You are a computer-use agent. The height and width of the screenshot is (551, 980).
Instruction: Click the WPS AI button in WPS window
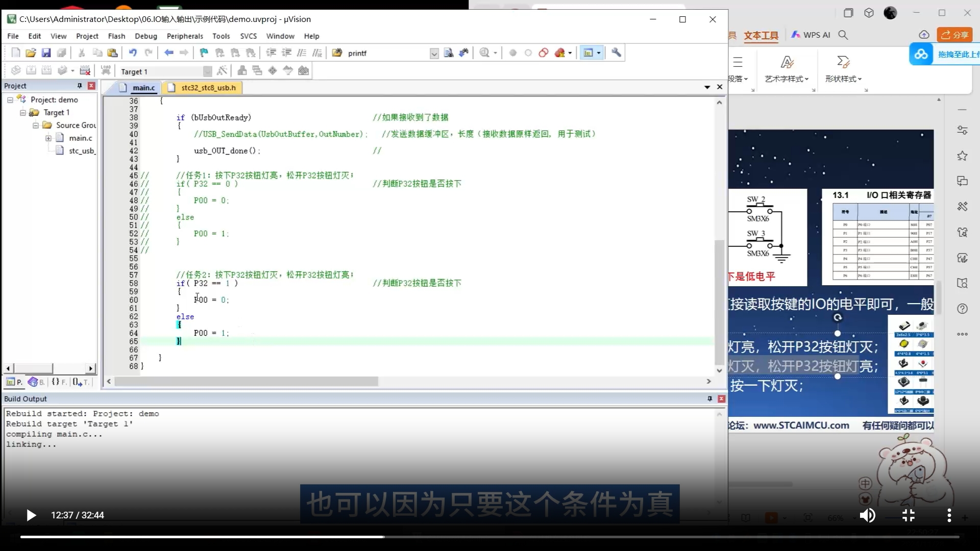click(x=811, y=35)
